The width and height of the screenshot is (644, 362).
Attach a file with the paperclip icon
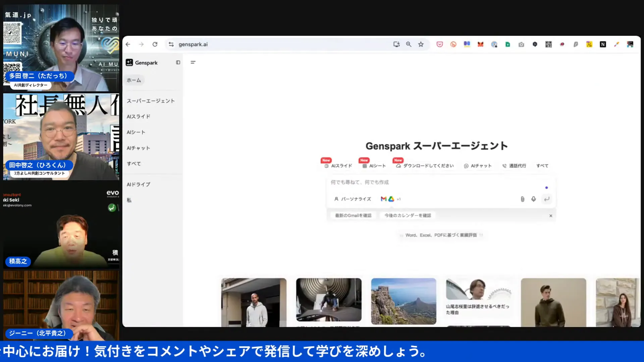click(x=522, y=199)
